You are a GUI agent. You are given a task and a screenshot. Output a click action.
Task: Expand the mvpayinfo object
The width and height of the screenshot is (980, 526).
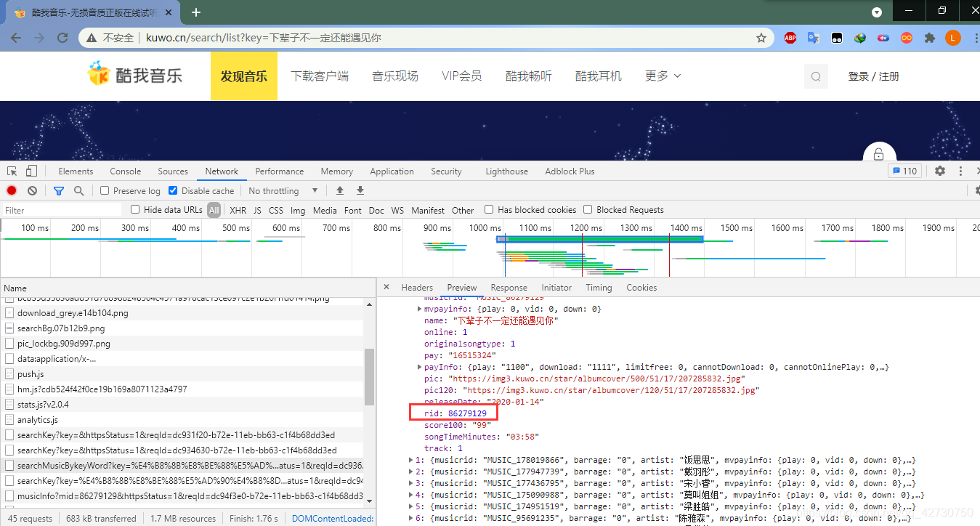pos(419,309)
